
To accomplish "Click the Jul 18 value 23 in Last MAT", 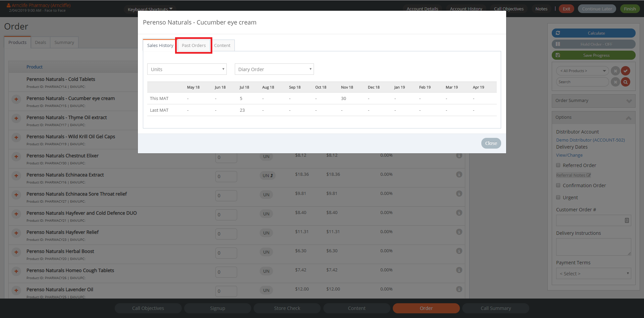I will [242, 110].
